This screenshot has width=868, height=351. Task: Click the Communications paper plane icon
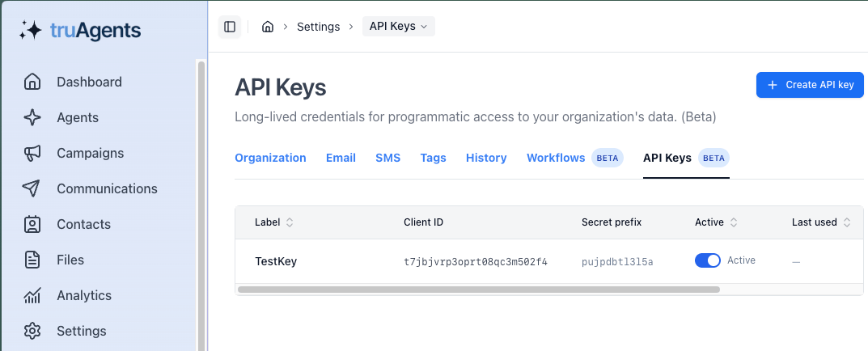[x=32, y=188]
